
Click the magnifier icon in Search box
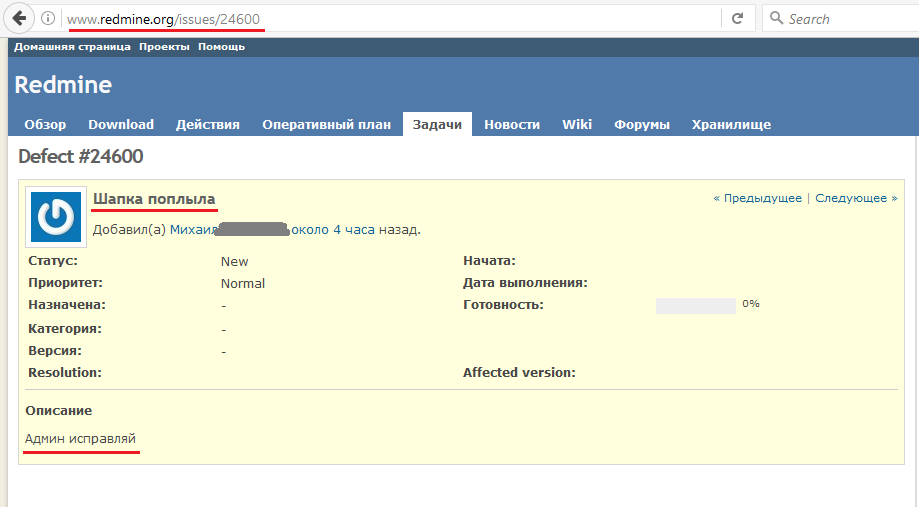coord(777,18)
